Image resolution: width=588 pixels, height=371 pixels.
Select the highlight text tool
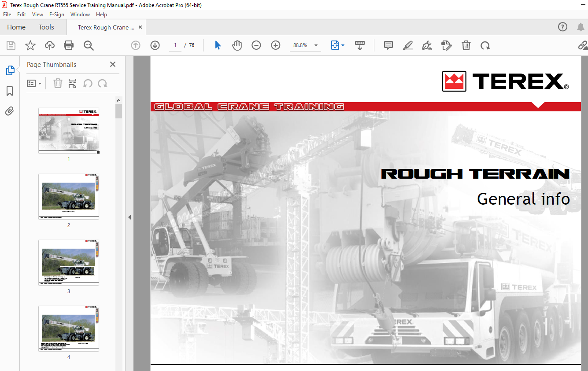[x=408, y=45]
